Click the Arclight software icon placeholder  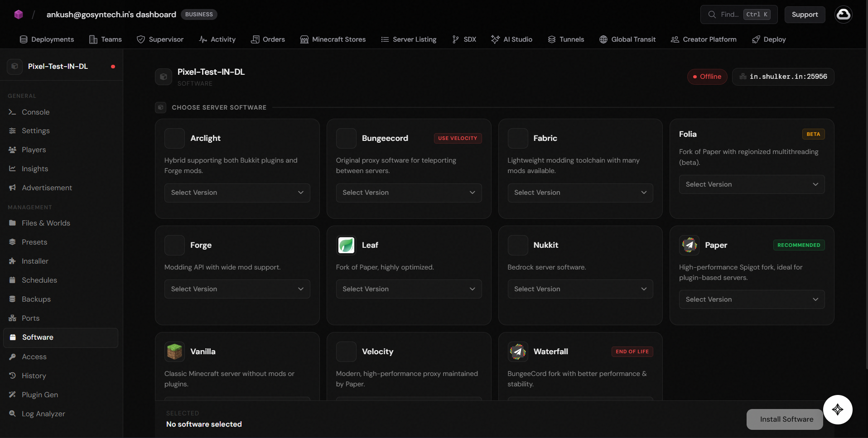(174, 138)
